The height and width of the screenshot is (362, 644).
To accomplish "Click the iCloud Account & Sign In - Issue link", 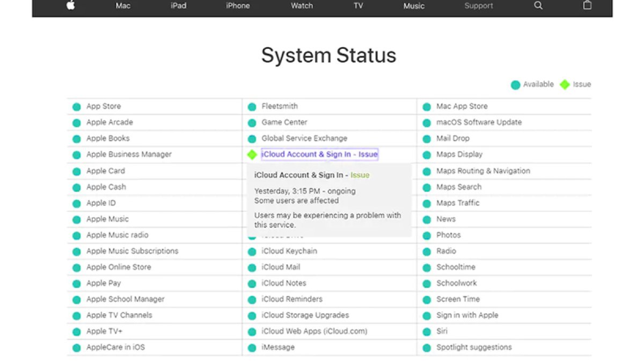I will pyautogui.click(x=320, y=154).
